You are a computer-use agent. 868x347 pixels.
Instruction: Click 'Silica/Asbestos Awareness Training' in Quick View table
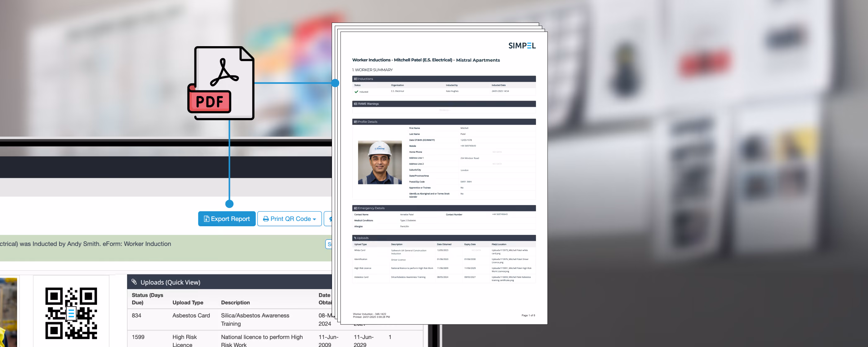point(255,319)
